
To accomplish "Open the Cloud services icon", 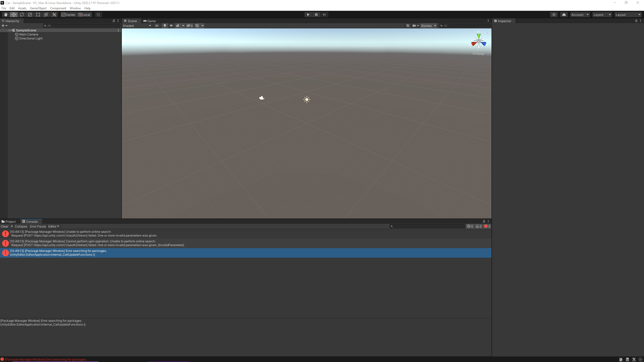I will (564, 15).
